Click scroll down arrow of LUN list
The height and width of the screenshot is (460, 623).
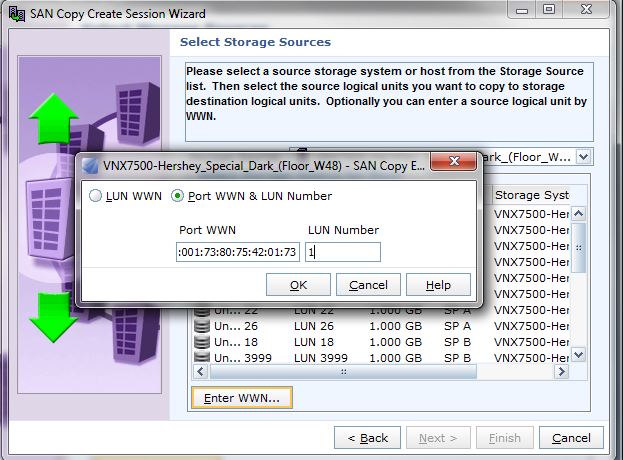pyautogui.click(x=578, y=354)
